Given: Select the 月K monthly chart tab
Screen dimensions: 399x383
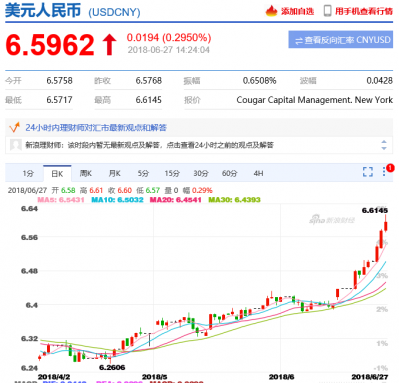Looking at the screenshot, I should (x=114, y=173).
